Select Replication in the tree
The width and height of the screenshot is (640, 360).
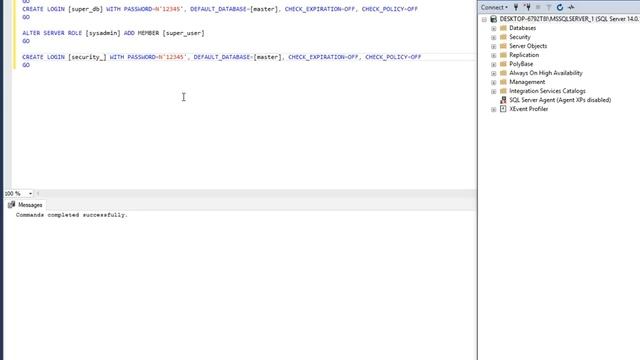pos(524,55)
